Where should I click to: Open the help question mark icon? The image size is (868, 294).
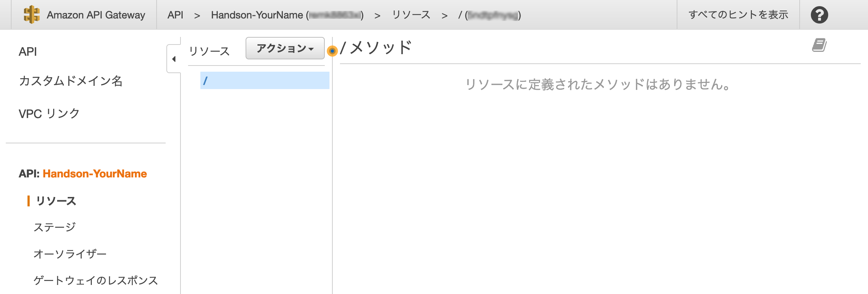tap(819, 15)
